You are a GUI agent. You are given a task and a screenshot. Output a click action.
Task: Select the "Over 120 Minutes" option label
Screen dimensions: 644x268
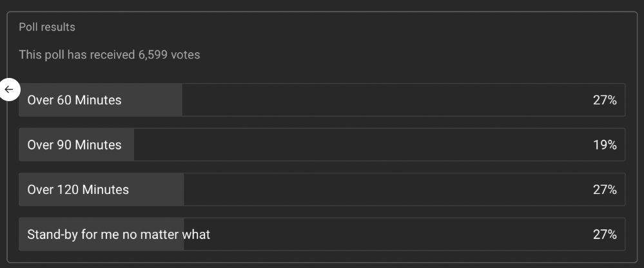coord(78,189)
